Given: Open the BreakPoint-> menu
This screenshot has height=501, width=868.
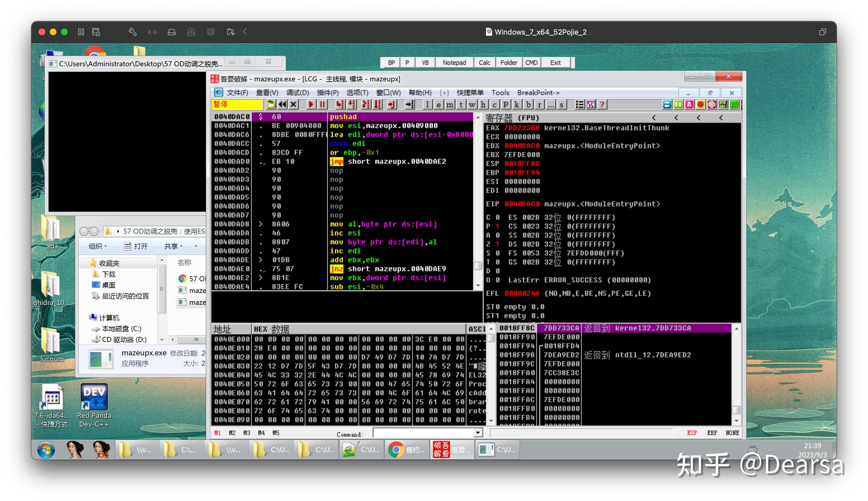Looking at the screenshot, I should coord(538,93).
